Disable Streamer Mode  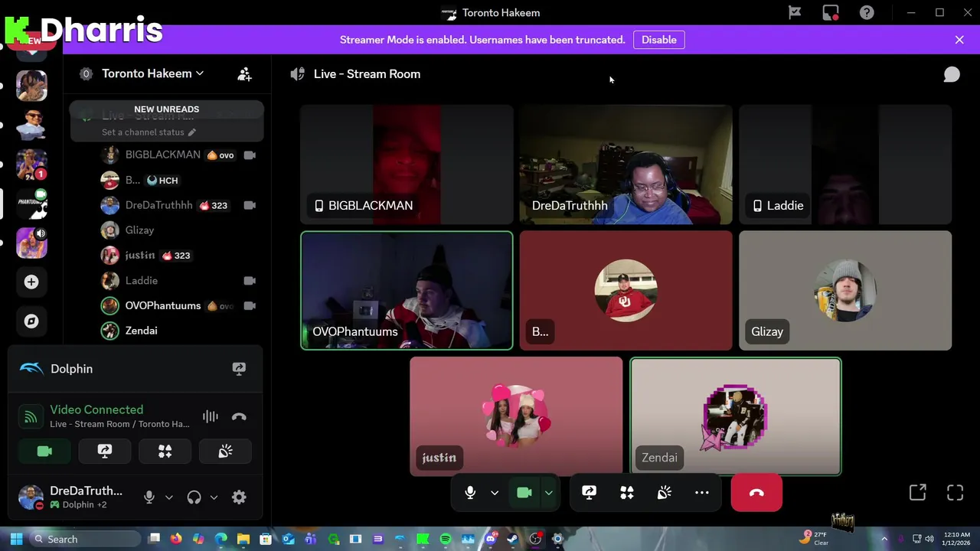659,40
